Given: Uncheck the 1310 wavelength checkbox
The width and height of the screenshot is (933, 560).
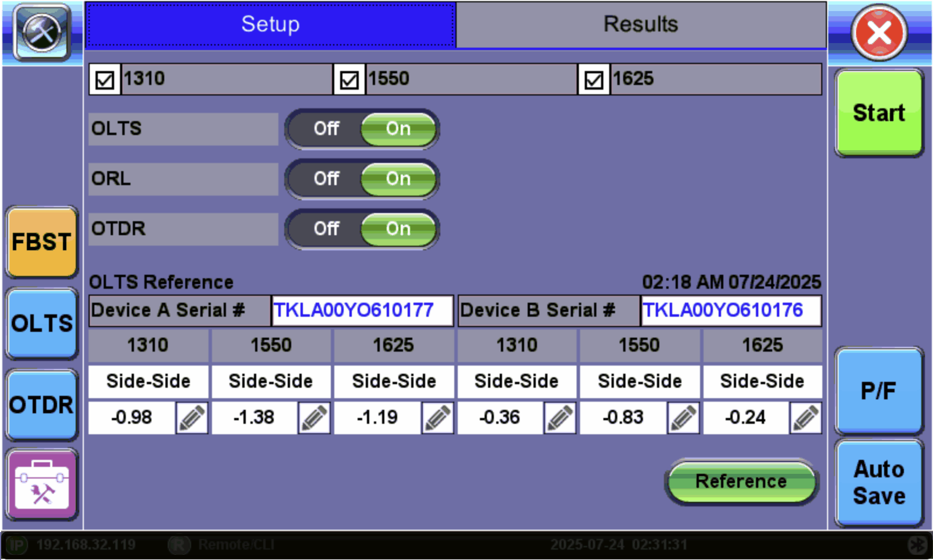Looking at the screenshot, I should pyautogui.click(x=105, y=79).
